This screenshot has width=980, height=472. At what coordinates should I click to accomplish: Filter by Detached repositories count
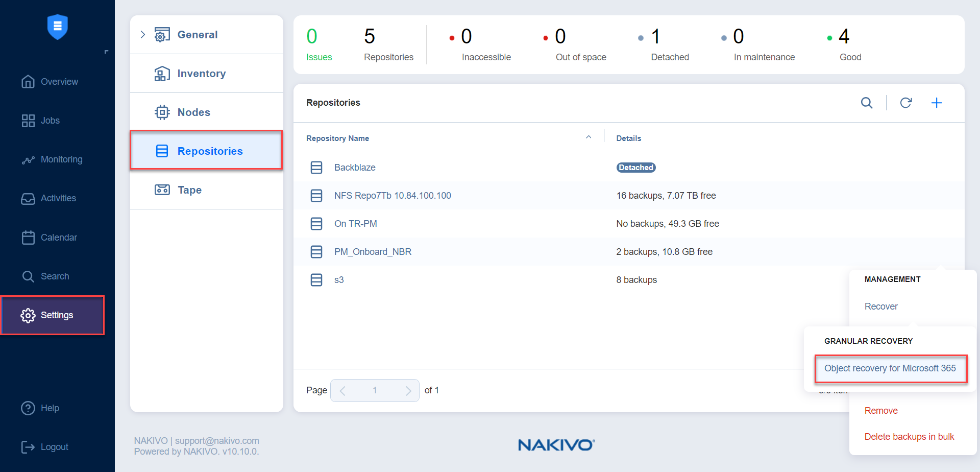click(x=664, y=44)
